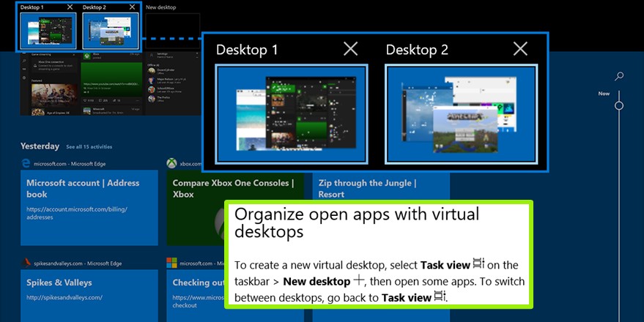Open the youtube.com link in Xbox post

111,84
